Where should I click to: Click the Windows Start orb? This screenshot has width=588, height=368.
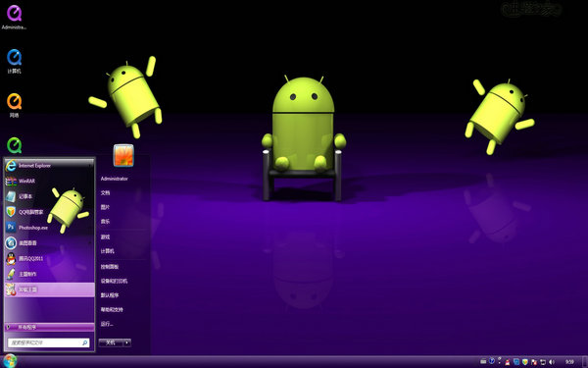point(10,361)
